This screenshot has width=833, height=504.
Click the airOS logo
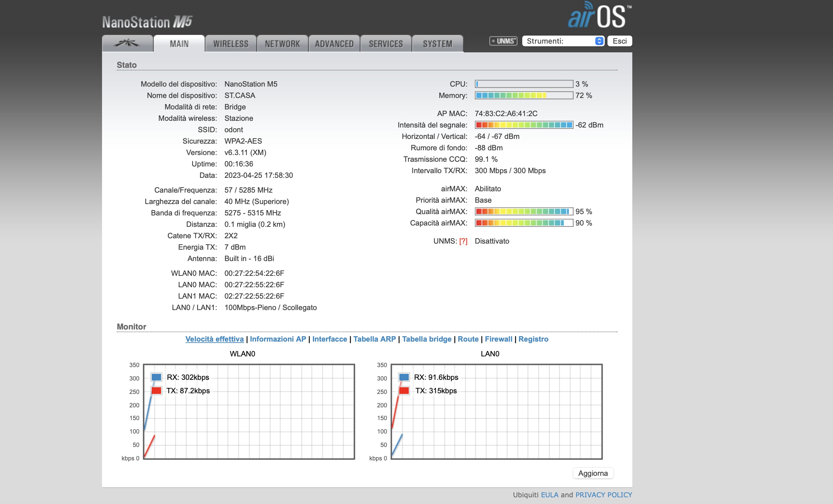click(599, 15)
